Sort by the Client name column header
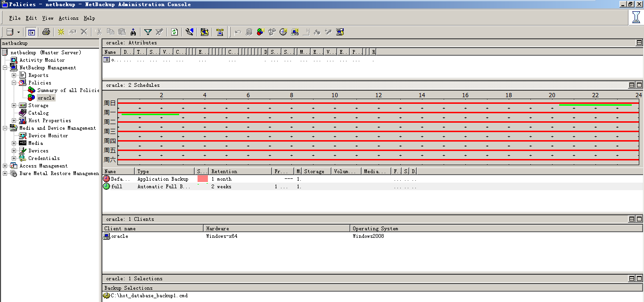This screenshot has width=644, height=302. point(153,228)
